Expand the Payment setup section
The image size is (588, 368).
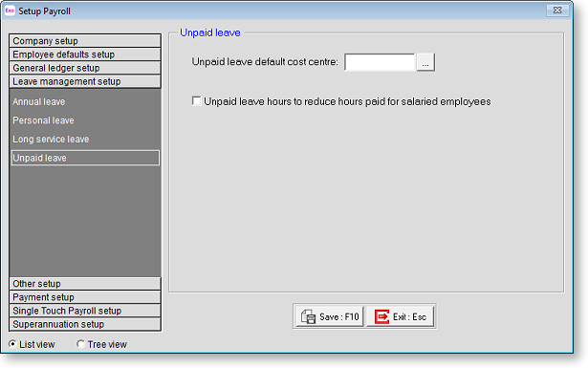point(85,297)
